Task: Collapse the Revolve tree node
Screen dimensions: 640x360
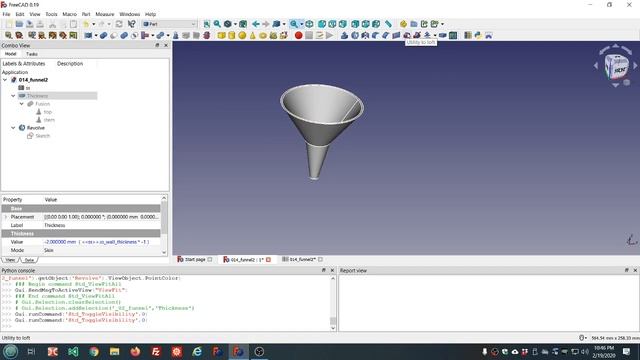Action: tap(13, 128)
